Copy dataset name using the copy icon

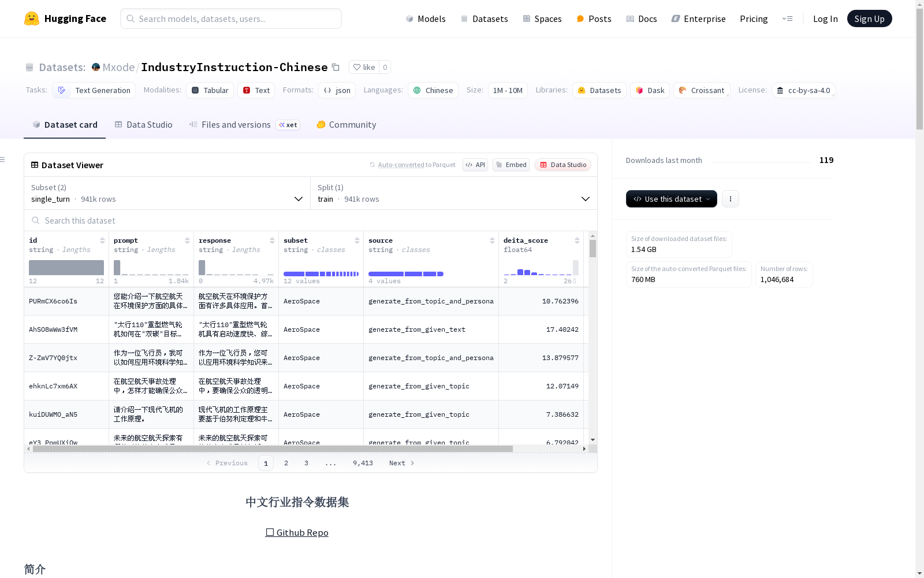(x=336, y=67)
